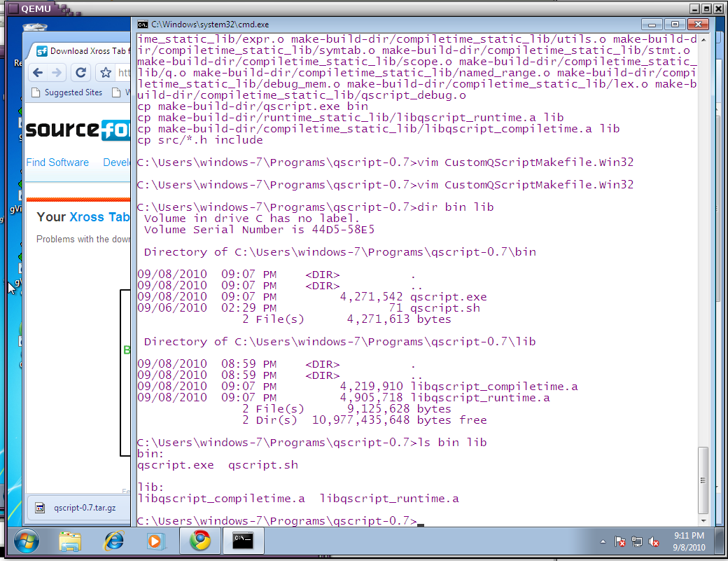Open the Action Center flag tray icon
Viewport: 728px width, 561px height.
click(x=620, y=541)
